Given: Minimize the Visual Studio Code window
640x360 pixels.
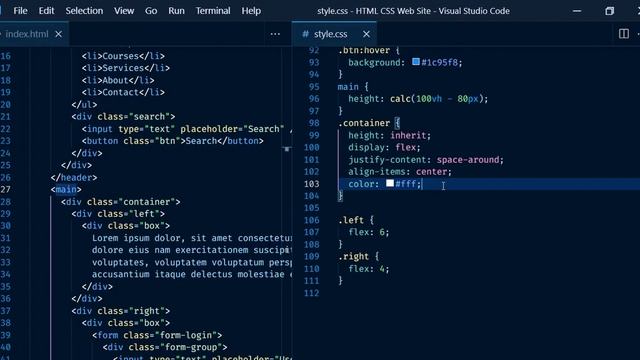Looking at the screenshot, I should (577, 11).
